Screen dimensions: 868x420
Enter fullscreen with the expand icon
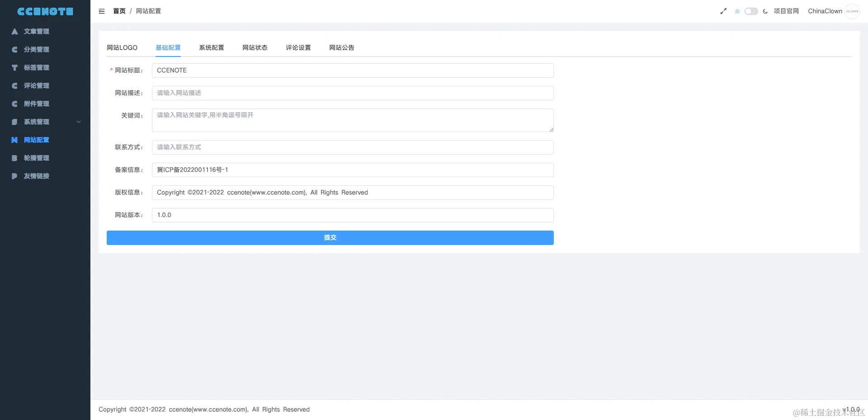[x=723, y=11]
